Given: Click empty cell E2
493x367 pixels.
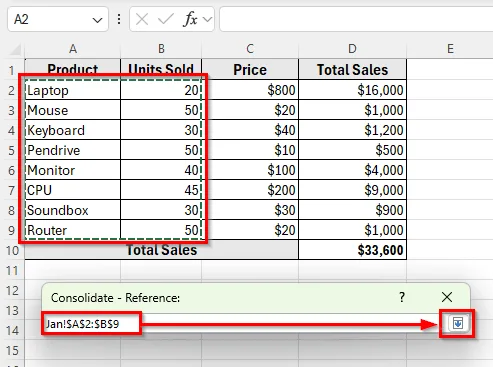Looking at the screenshot, I should pos(450,90).
